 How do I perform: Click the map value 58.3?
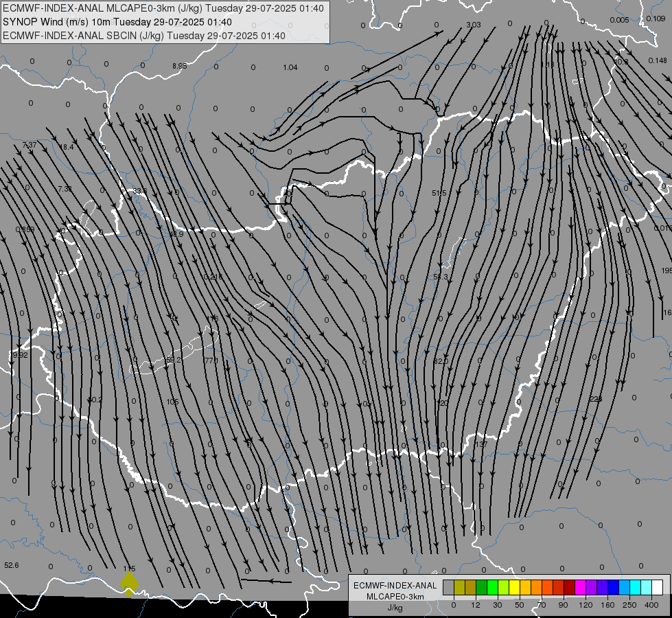pyautogui.click(x=440, y=277)
